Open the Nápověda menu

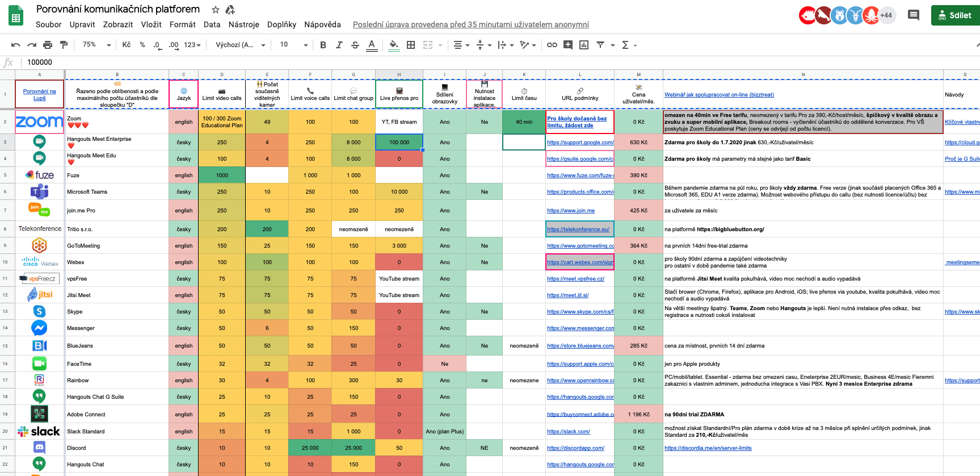point(322,24)
